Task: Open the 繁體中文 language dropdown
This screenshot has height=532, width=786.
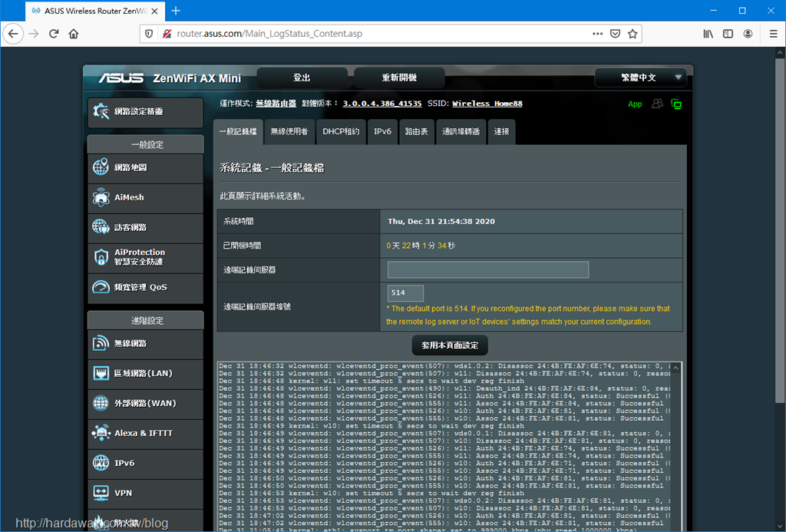Action: coord(640,78)
